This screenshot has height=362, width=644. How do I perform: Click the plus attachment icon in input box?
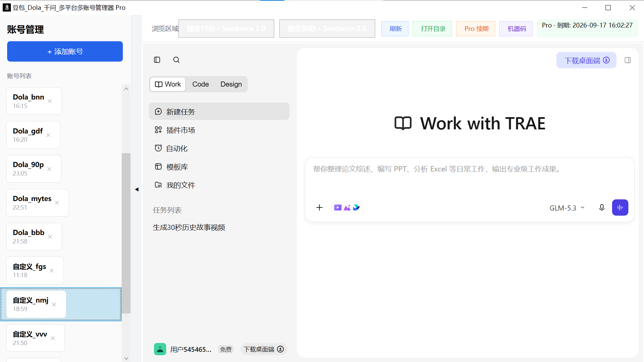319,207
